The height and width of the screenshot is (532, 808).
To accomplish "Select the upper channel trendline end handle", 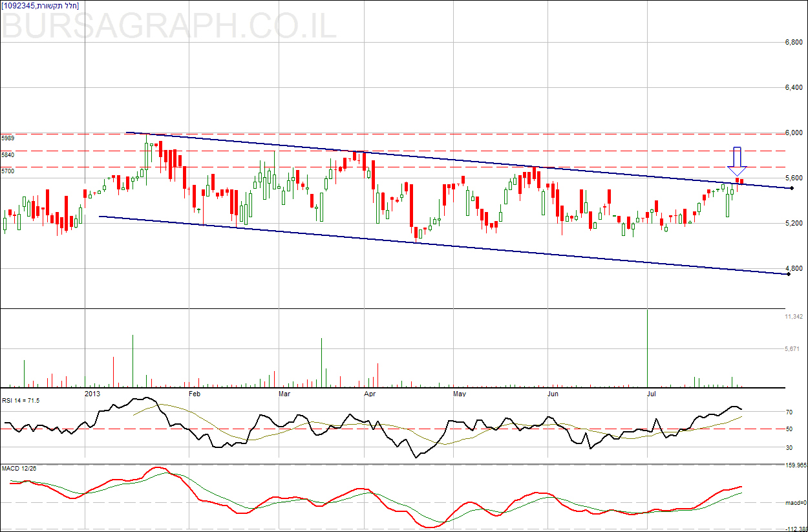I will pyautogui.click(x=791, y=188).
